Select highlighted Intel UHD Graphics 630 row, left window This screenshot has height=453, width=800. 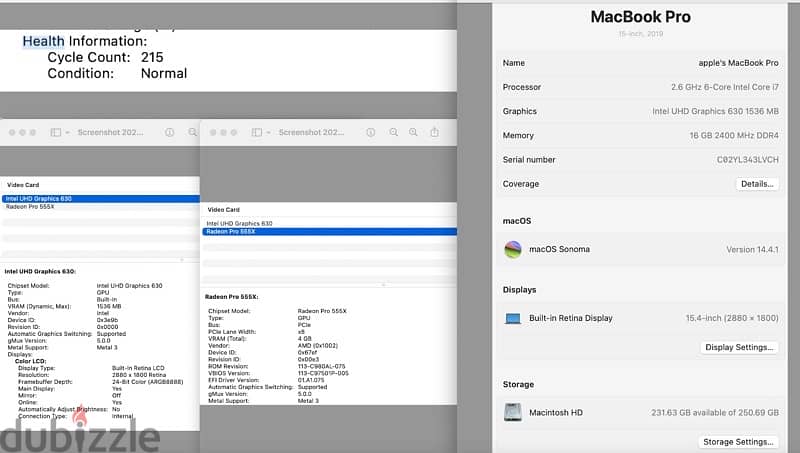pyautogui.click(x=101, y=198)
